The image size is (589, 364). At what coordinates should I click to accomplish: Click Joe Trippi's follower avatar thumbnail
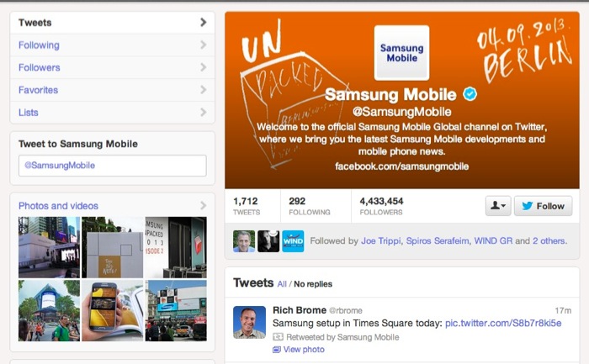(x=244, y=241)
